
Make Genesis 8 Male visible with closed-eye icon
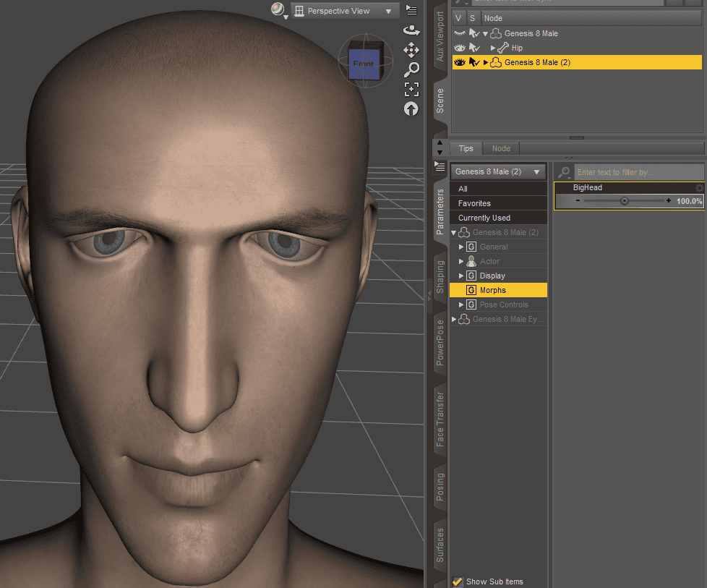pos(460,33)
